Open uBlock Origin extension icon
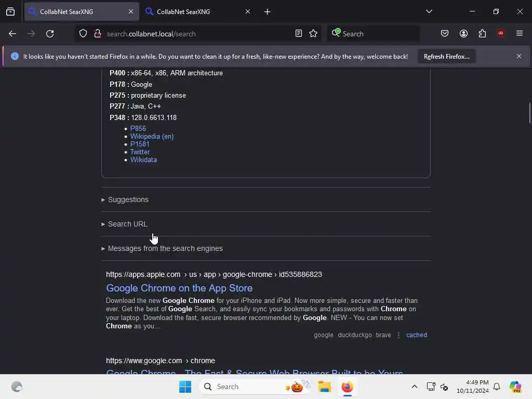The width and height of the screenshot is (532, 399). click(x=501, y=33)
